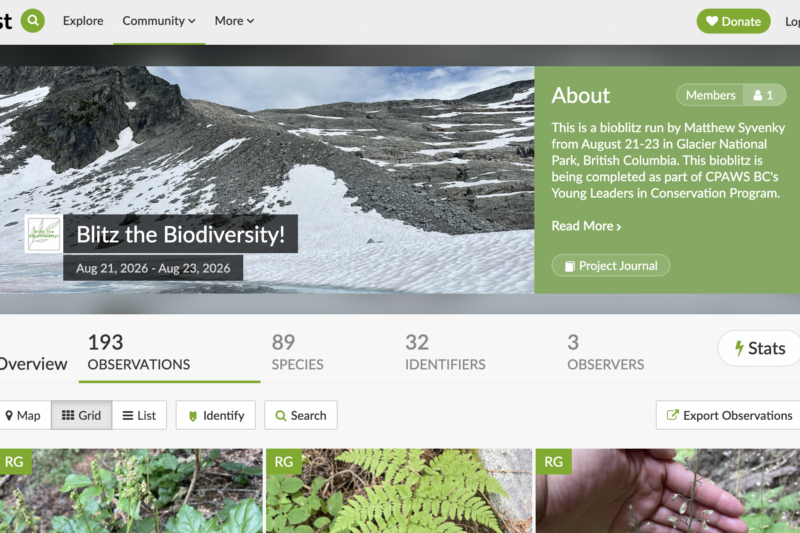Open the Members count button

[x=731, y=95]
